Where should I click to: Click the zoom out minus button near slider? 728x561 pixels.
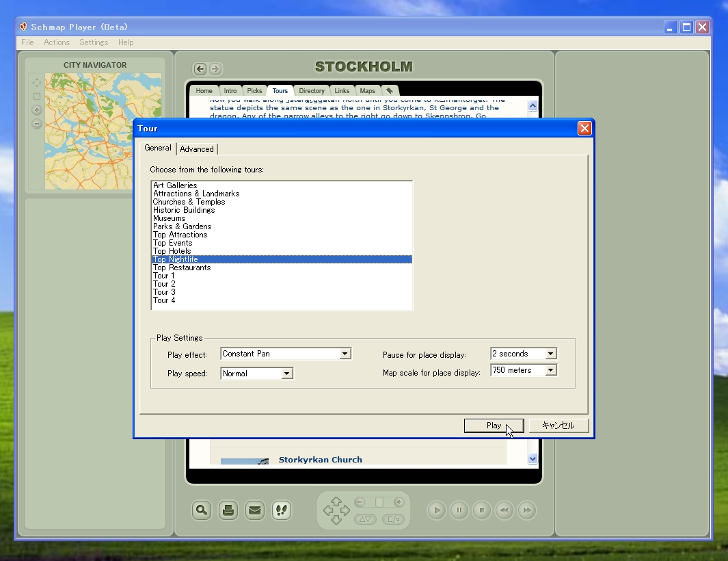(x=360, y=502)
